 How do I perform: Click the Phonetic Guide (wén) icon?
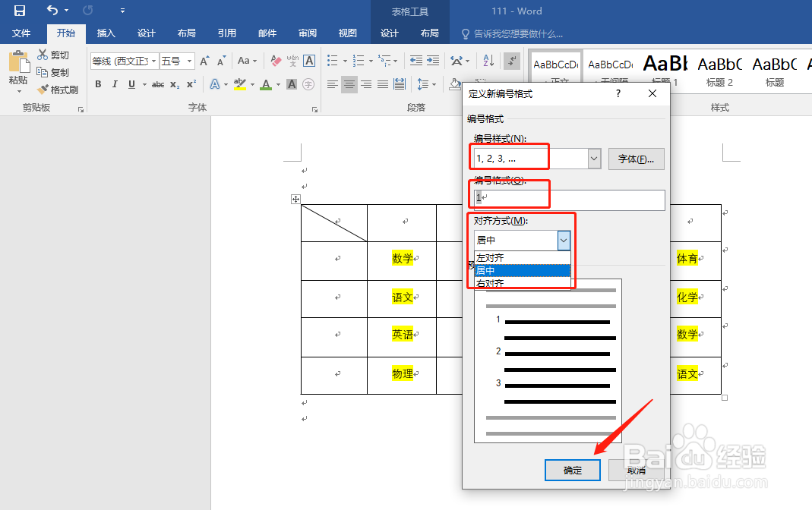point(292,61)
